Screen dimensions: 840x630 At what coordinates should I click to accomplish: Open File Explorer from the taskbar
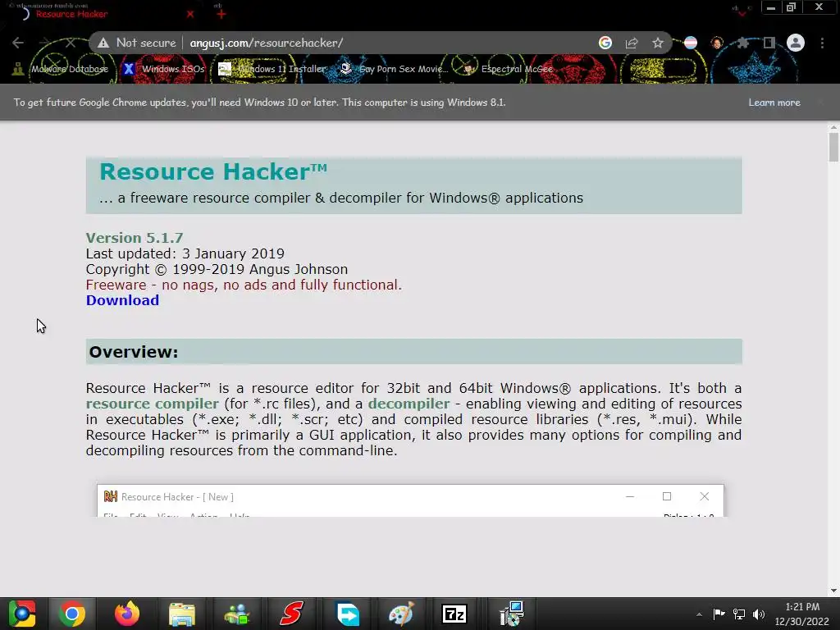[x=182, y=614]
